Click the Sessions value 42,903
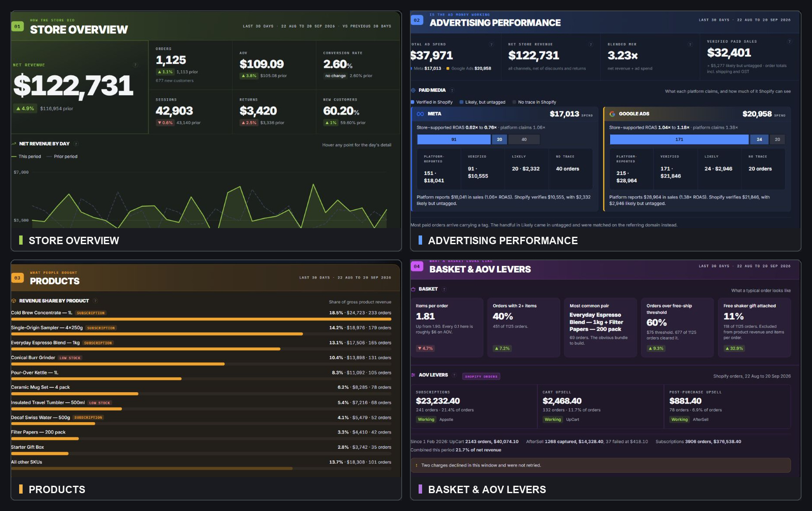The width and height of the screenshot is (812, 511). click(174, 111)
